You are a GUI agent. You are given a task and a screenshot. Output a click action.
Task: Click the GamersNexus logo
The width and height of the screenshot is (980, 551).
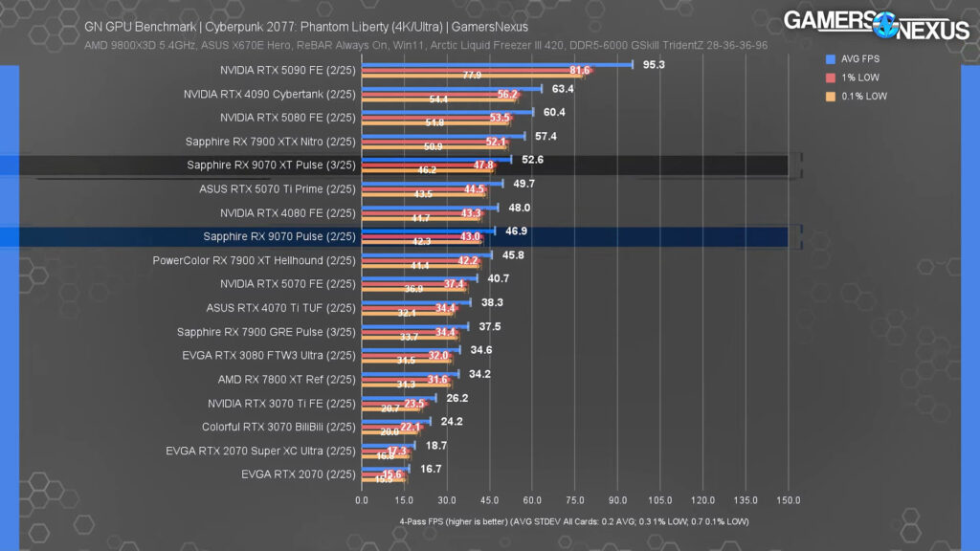(x=877, y=26)
